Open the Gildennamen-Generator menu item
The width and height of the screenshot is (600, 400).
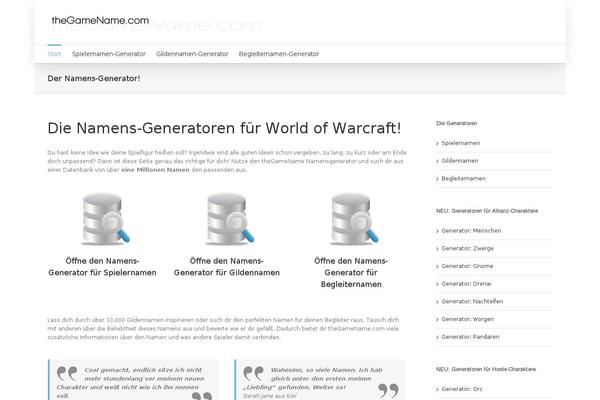[x=192, y=54]
